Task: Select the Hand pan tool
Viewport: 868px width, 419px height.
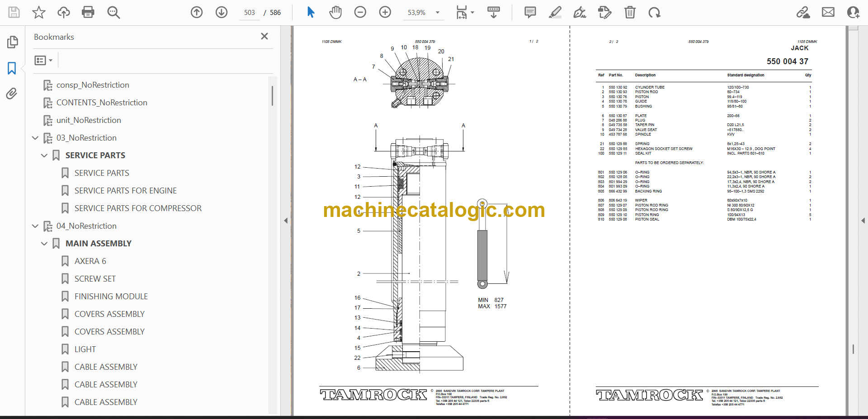Action: (335, 12)
